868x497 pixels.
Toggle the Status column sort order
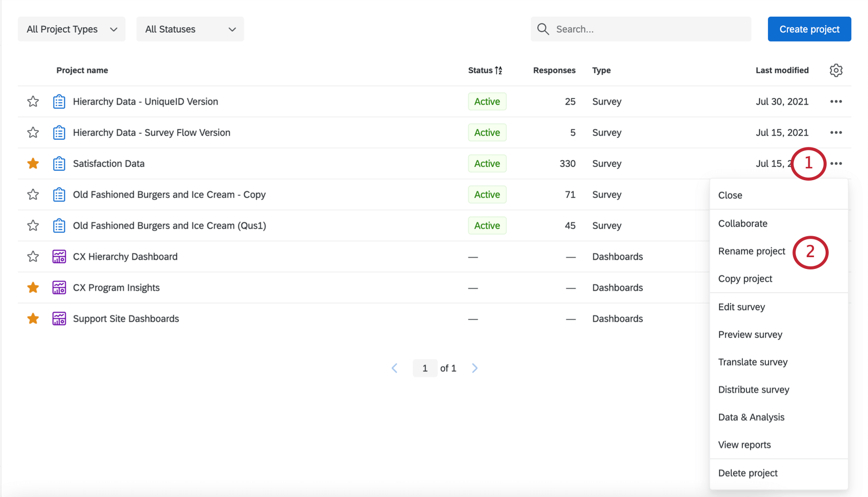[x=498, y=70]
